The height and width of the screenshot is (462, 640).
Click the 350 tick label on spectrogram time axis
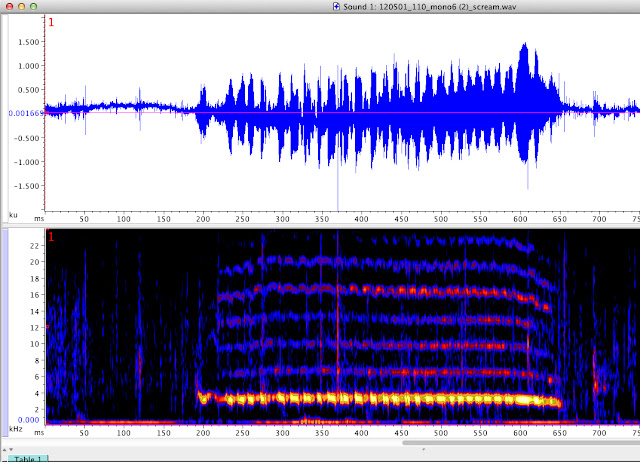tap(322, 433)
